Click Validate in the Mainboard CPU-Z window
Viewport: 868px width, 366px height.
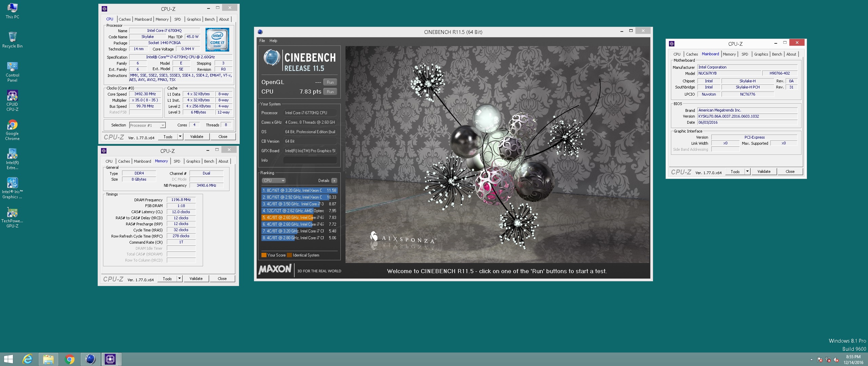pyautogui.click(x=764, y=171)
